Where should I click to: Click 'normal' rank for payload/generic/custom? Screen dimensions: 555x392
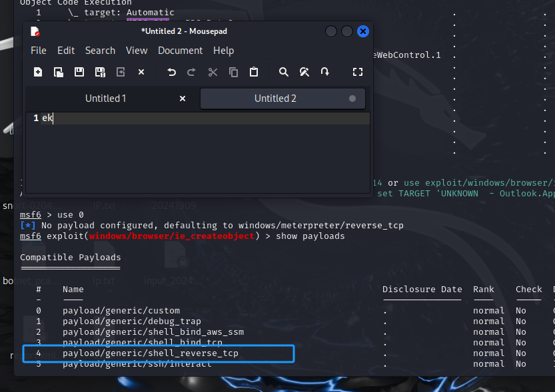click(x=488, y=311)
